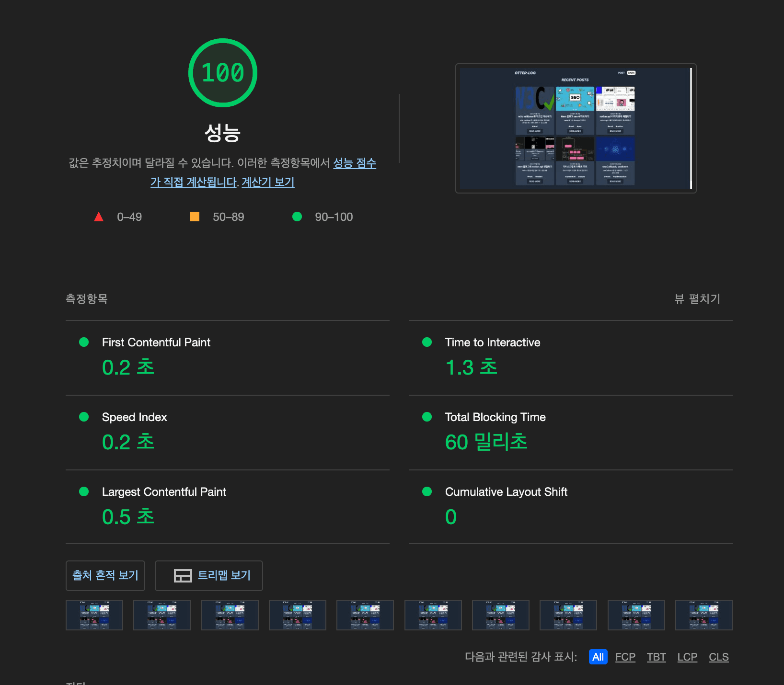Open the 성능 점수 link in the description
This screenshot has height=685, width=784.
coord(354,163)
